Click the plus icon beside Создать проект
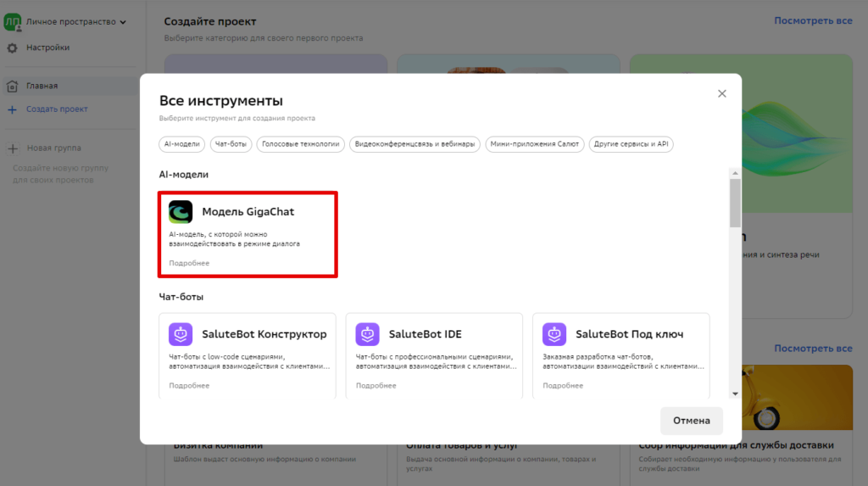The image size is (868, 486). pos(12,109)
